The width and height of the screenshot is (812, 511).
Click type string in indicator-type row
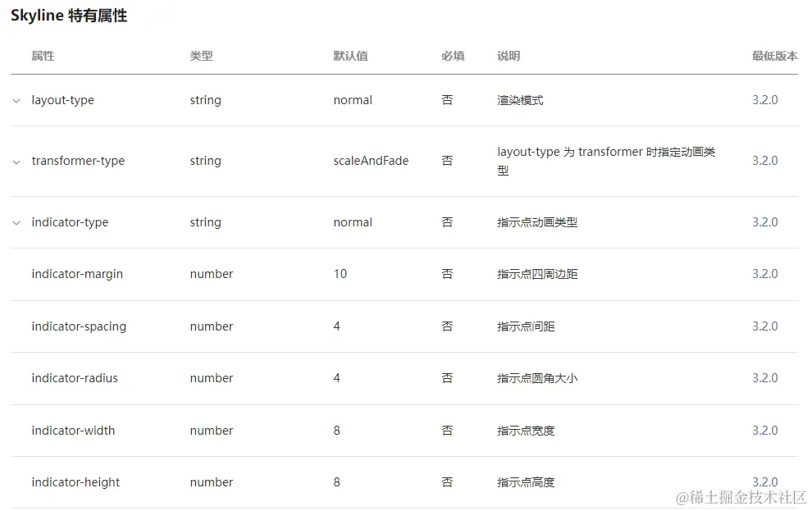[206, 222]
